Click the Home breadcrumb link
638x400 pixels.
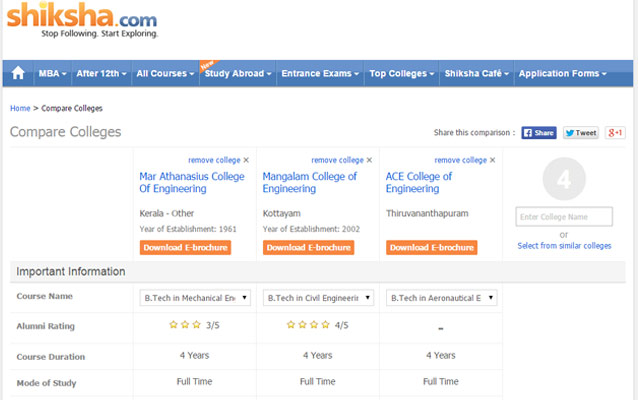(x=20, y=108)
